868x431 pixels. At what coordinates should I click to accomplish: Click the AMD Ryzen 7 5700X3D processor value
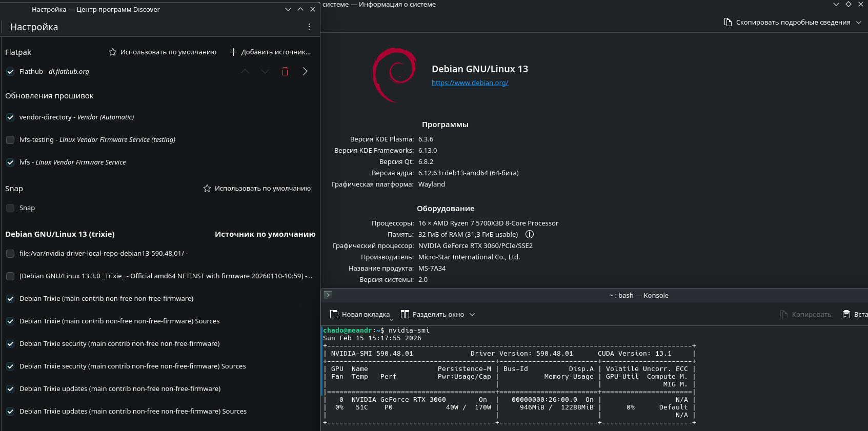(488, 223)
